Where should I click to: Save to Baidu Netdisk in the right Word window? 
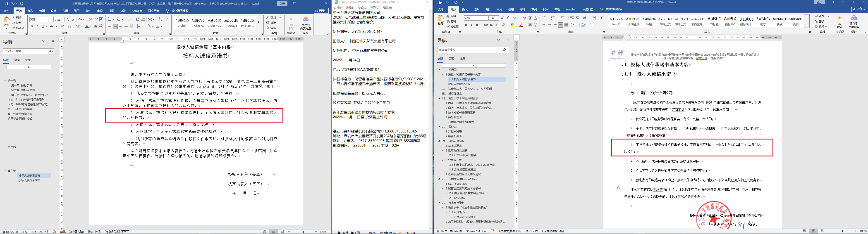click(854, 21)
